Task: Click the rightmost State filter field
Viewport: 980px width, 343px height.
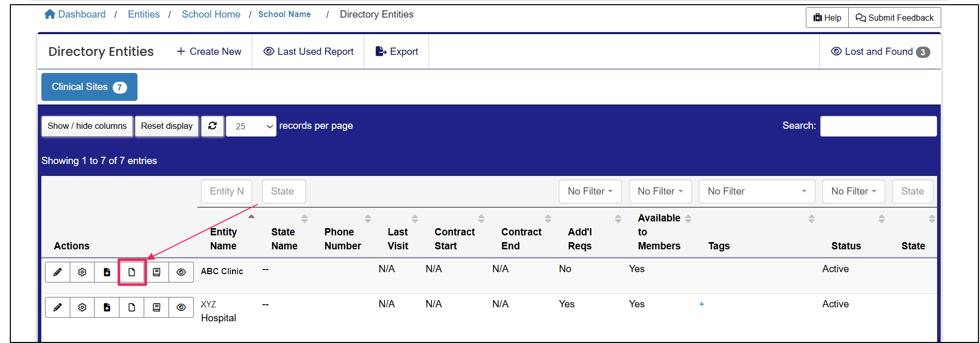Action: coord(913,191)
